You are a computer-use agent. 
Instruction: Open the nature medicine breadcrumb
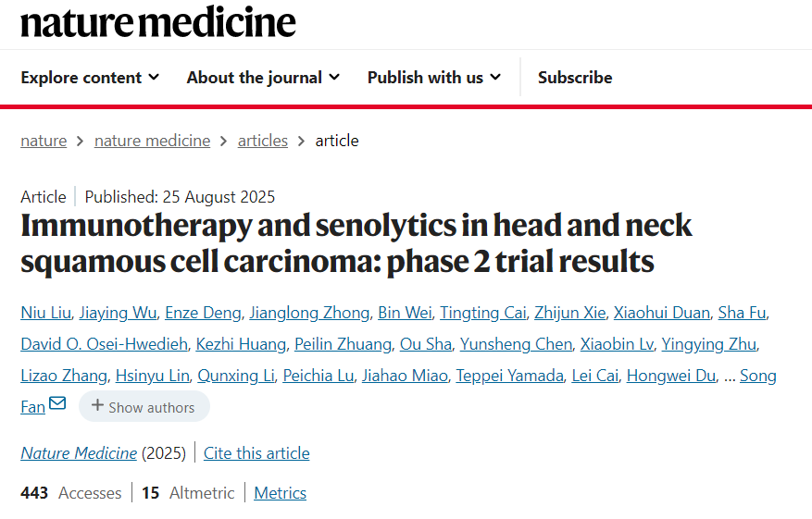(152, 141)
